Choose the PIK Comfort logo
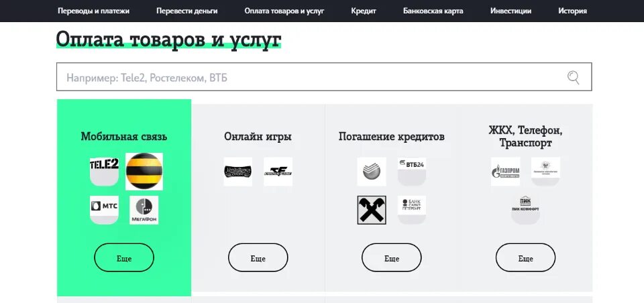The width and height of the screenshot is (644, 303). tap(525, 210)
